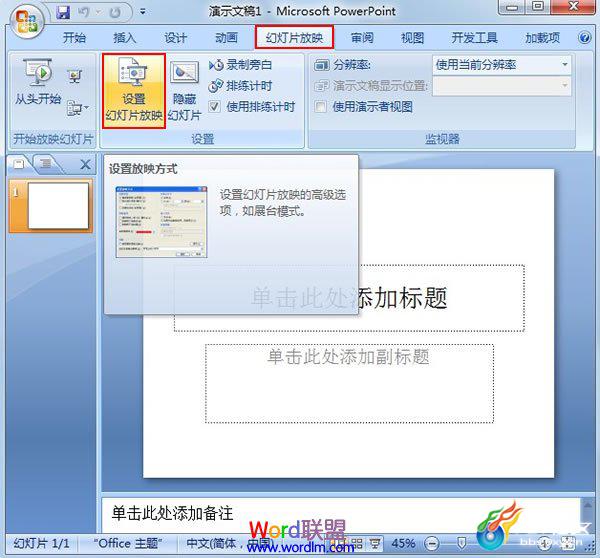Start slideshow with 从头开始
Viewport: 600px width, 558px height.
pyautogui.click(x=38, y=82)
